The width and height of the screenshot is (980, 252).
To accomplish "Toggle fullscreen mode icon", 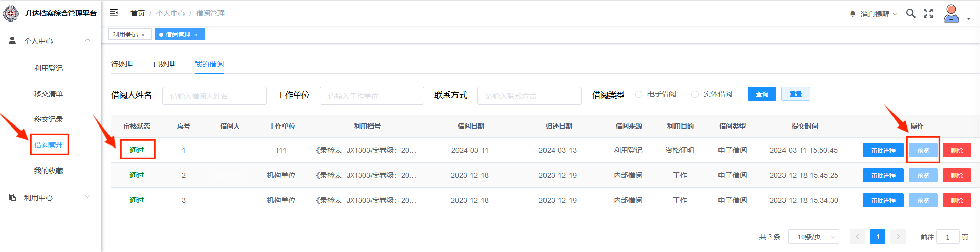I will coord(928,13).
